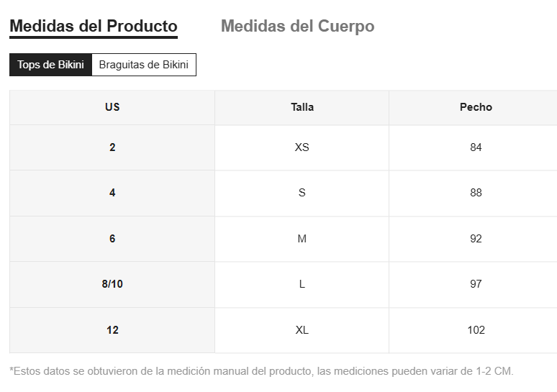Select the Tops de Bikini toggle
557x392 pixels.
point(50,65)
